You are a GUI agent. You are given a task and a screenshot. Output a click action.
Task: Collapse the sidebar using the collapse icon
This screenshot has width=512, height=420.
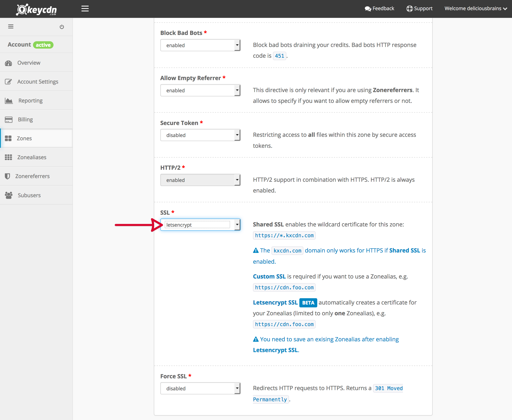(11, 26)
